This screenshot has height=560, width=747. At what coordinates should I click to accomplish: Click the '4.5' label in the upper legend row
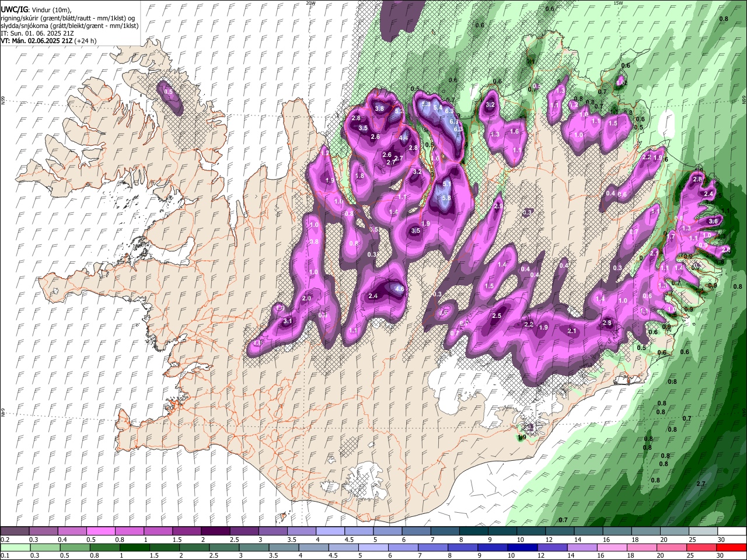click(349, 540)
